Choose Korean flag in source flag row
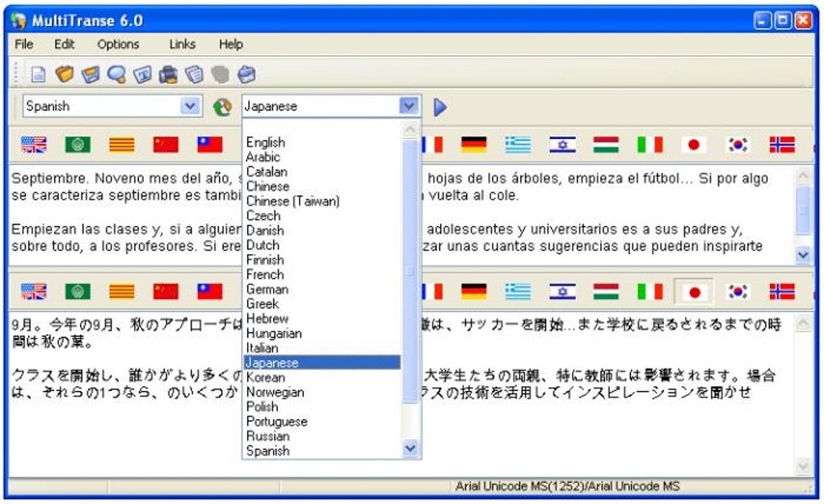Screen dimensions: 824x504 pyautogui.click(x=738, y=144)
